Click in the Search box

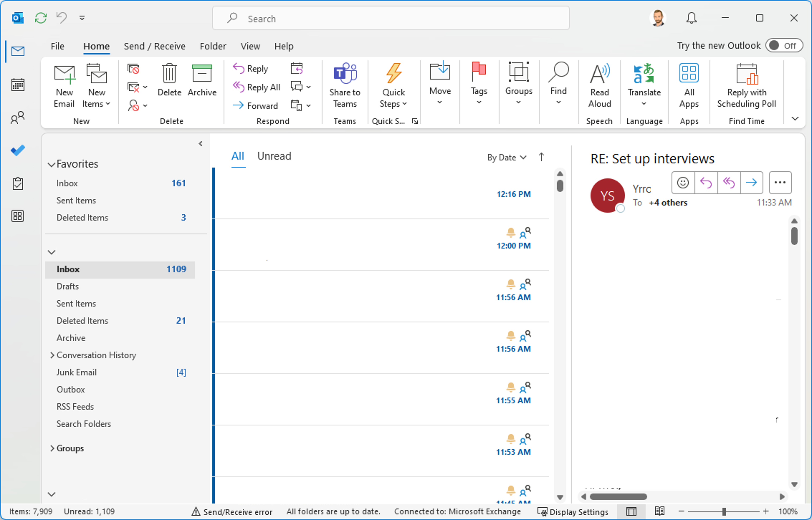point(391,18)
